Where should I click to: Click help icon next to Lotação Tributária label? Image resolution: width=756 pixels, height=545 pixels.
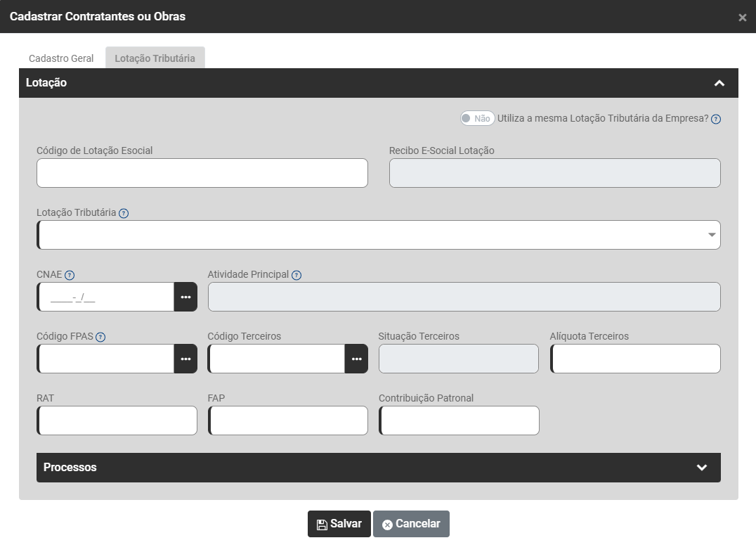coord(124,213)
